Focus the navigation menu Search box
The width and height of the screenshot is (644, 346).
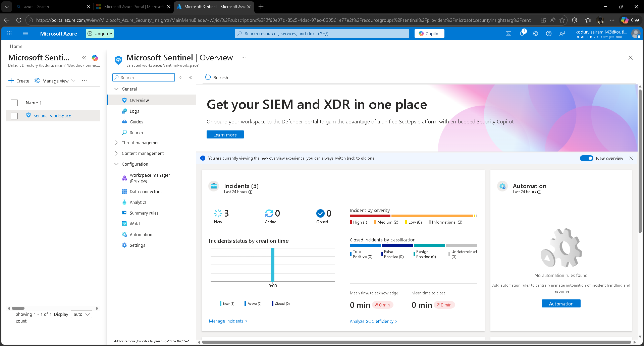tap(144, 77)
